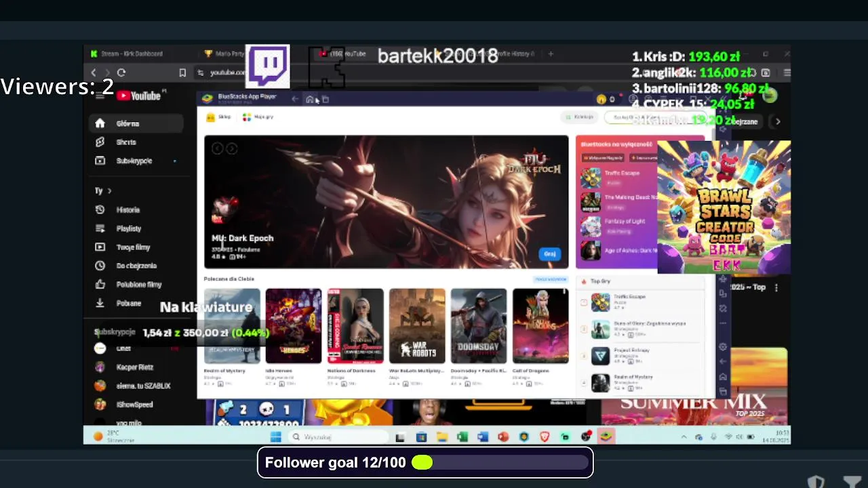This screenshot has height=488, width=868.
Task: Reload the YouTube page in browser
Action: (x=121, y=73)
